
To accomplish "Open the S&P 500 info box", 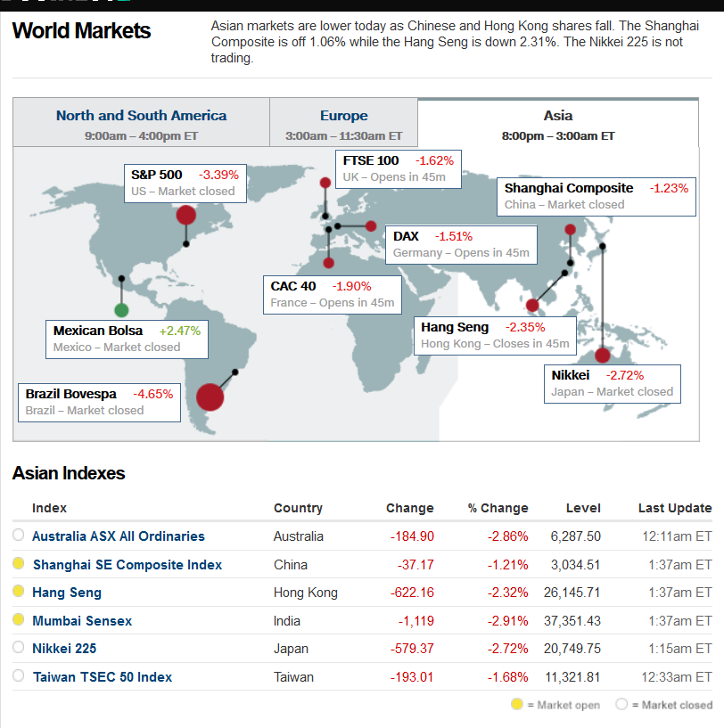I will (185, 184).
